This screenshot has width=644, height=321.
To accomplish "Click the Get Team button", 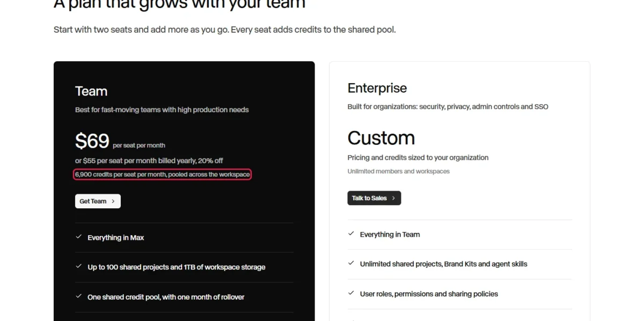I will pos(98,201).
